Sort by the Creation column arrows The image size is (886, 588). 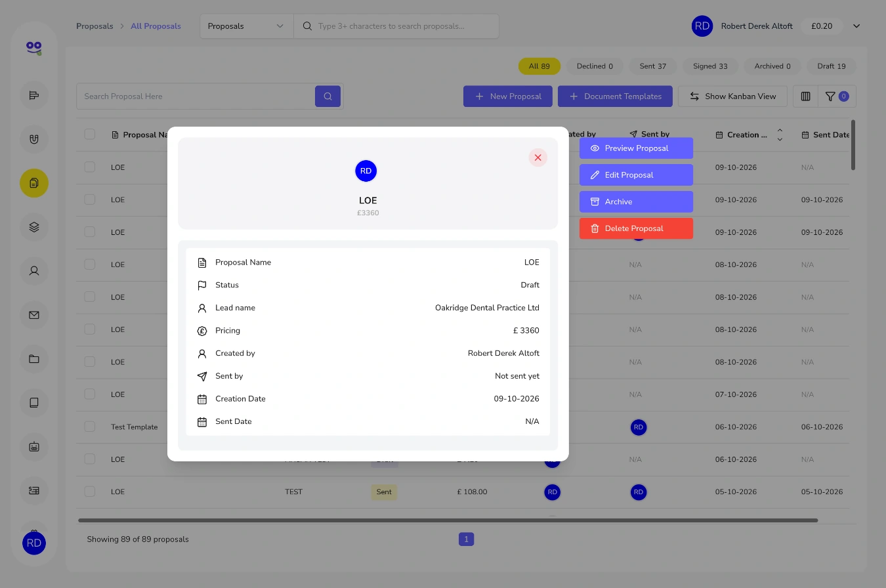pos(780,135)
